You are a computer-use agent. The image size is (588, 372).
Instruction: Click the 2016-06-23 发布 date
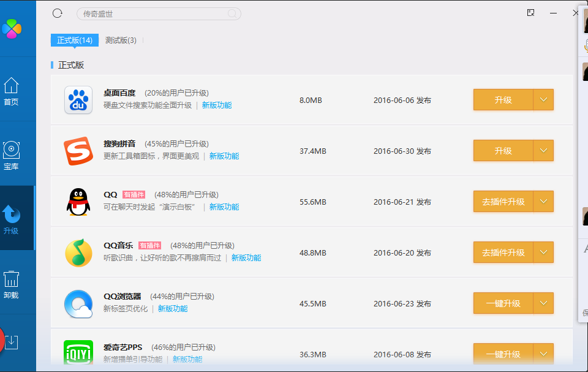[x=402, y=304]
